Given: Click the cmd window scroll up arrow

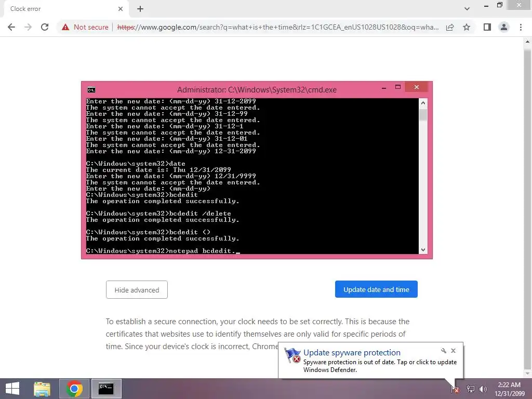Looking at the screenshot, I should click(x=423, y=103).
